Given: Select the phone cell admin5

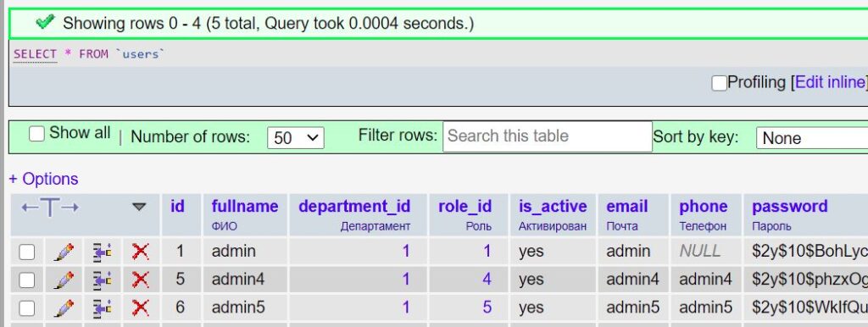Looking at the screenshot, I should [x=705, y=307].
